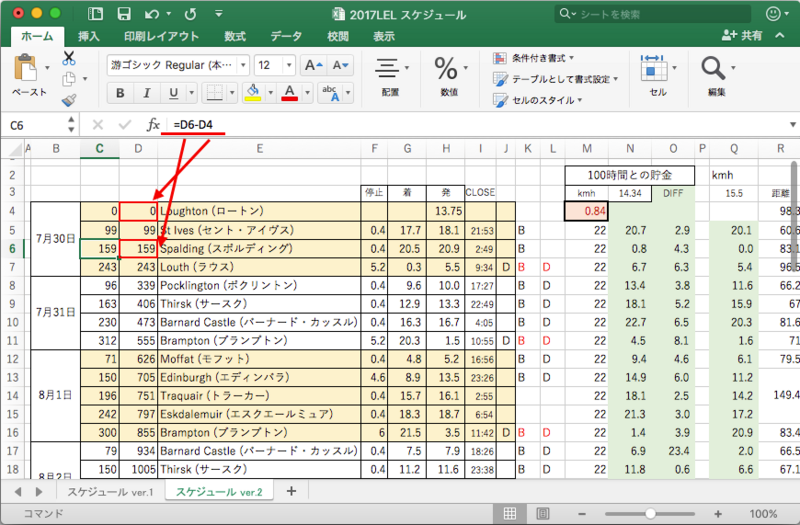Undo the last action

tap(152, 14)
